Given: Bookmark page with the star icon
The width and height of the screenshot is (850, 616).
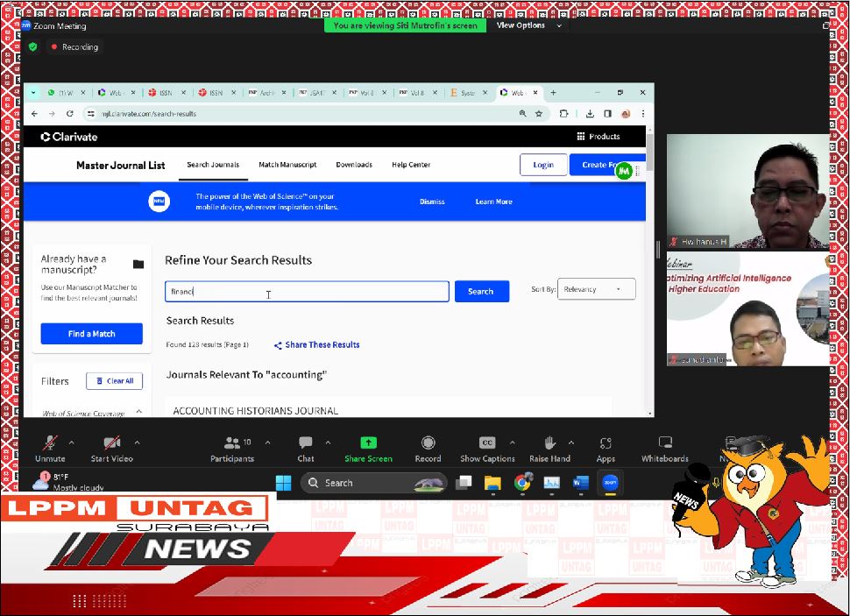Looking at the screenshot, I should click(539, 114).
